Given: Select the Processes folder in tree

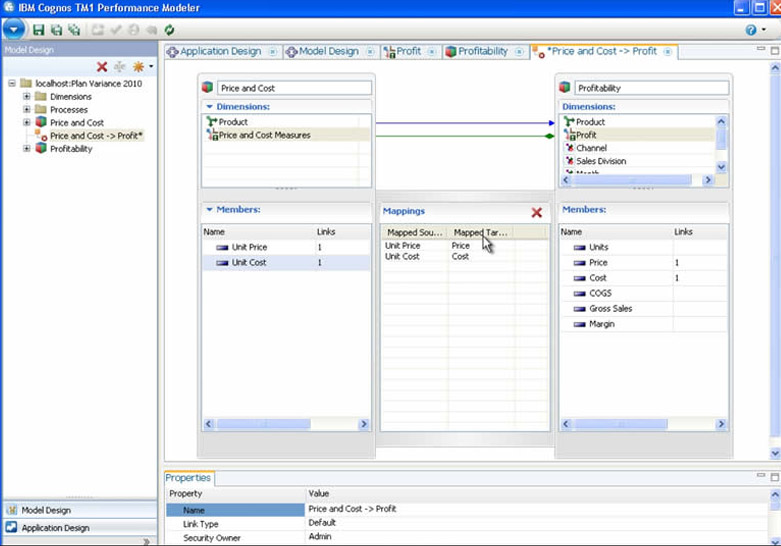Looking at the screenshot, I should (x=69, y=110).
